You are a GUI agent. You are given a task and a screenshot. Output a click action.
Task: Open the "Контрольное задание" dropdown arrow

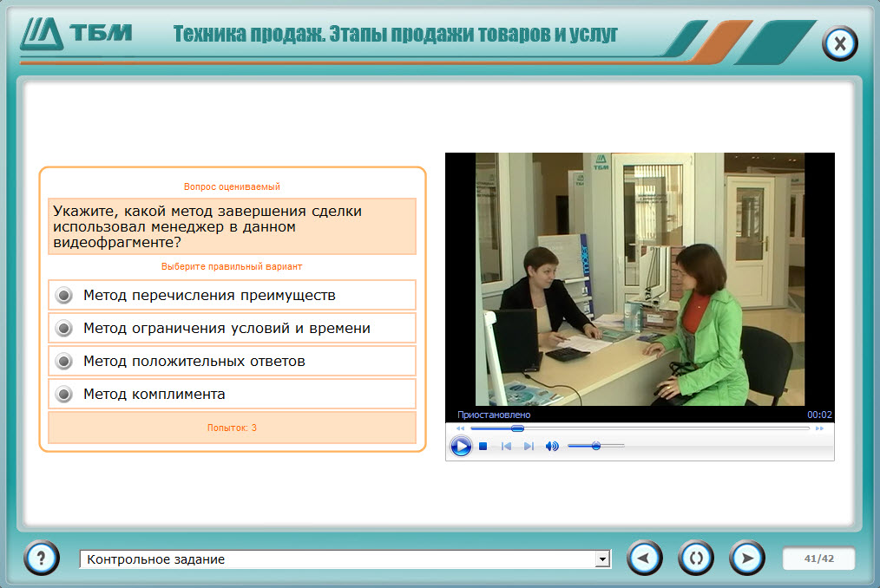[x=603, y=559]
